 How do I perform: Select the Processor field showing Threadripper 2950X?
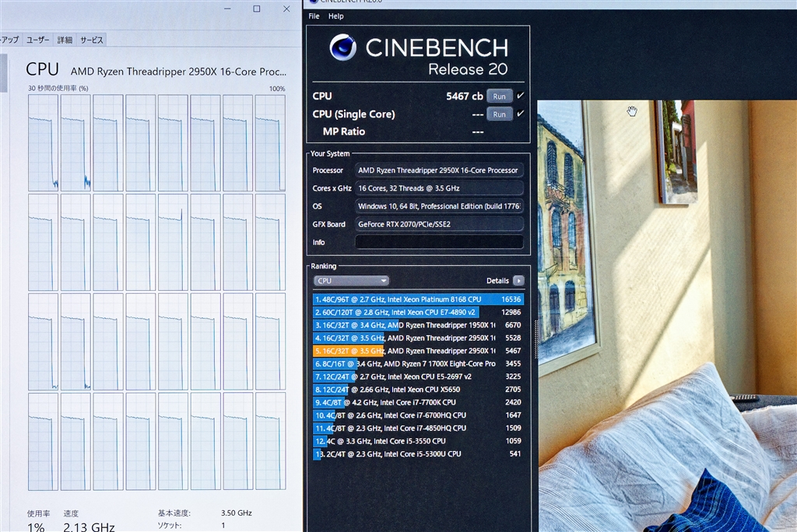pyautogui.click(x=439, y=170)
